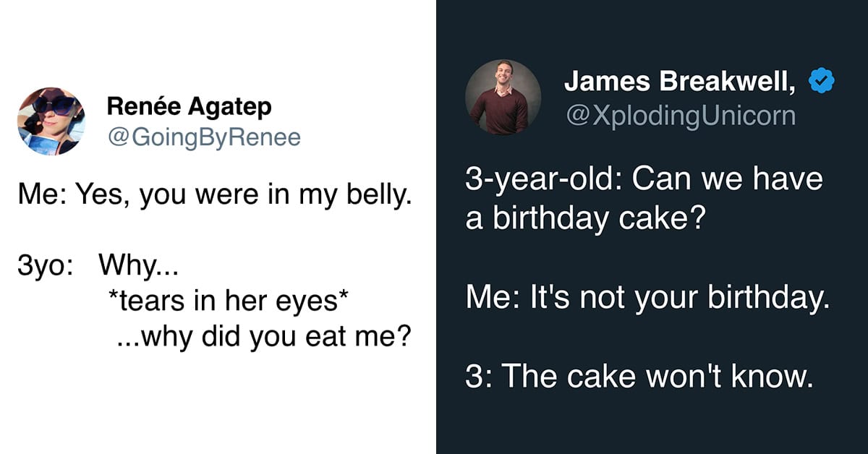868x454 pixels.
Task: Click the "Me: It's not your birthday." line
Action: (647, 297)
